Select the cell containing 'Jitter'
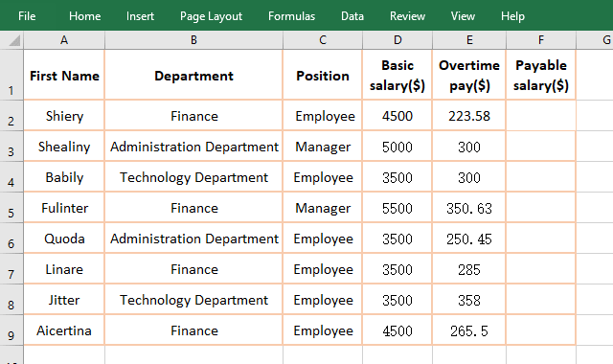Viewport: 613px width, 364px height. [x=64, y=300]
